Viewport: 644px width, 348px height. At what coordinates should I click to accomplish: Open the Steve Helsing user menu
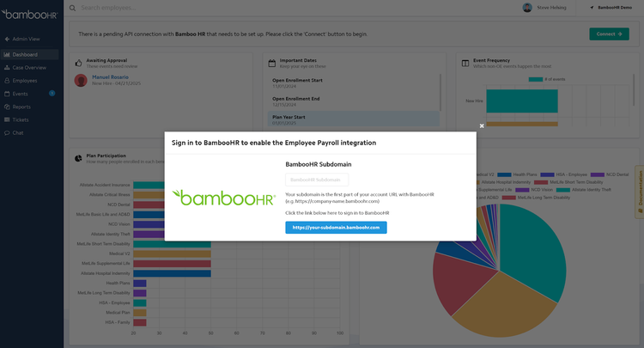point(544,8)
